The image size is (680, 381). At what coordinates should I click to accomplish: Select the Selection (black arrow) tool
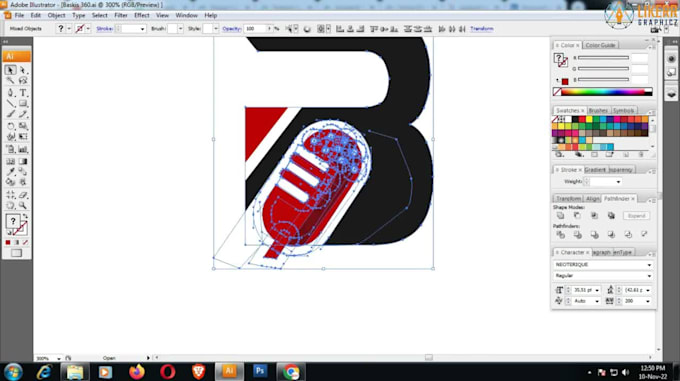pos(10,70)
